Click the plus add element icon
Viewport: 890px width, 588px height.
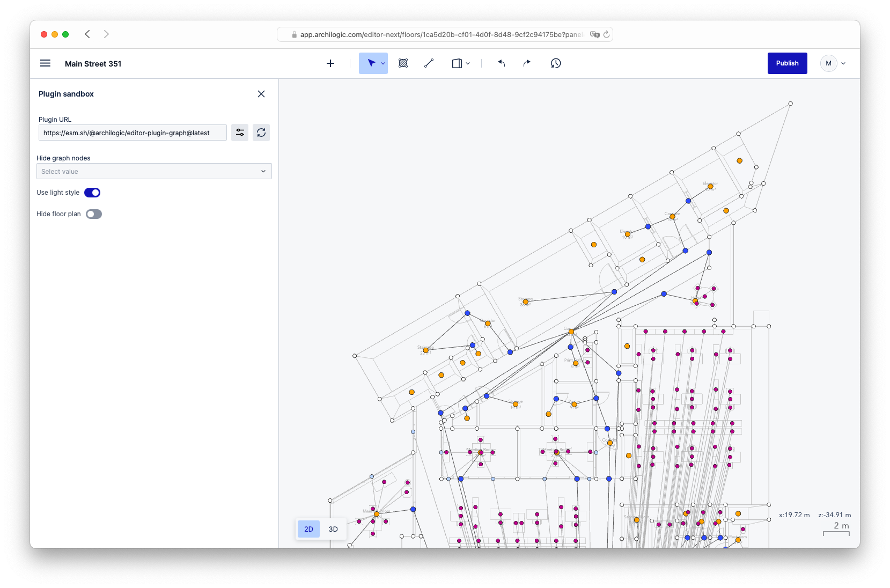click(330, 63)
